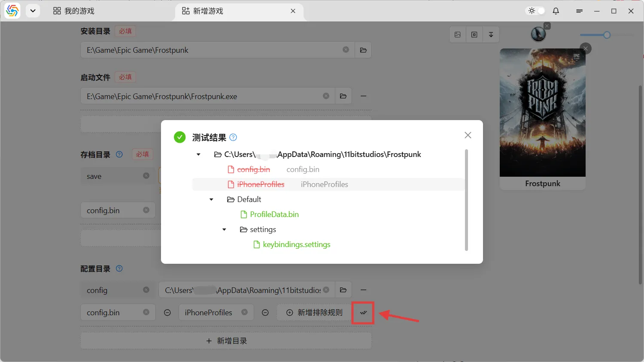Switch to the 我的游戏 tab
644x362 pixels.
(74, 11)
